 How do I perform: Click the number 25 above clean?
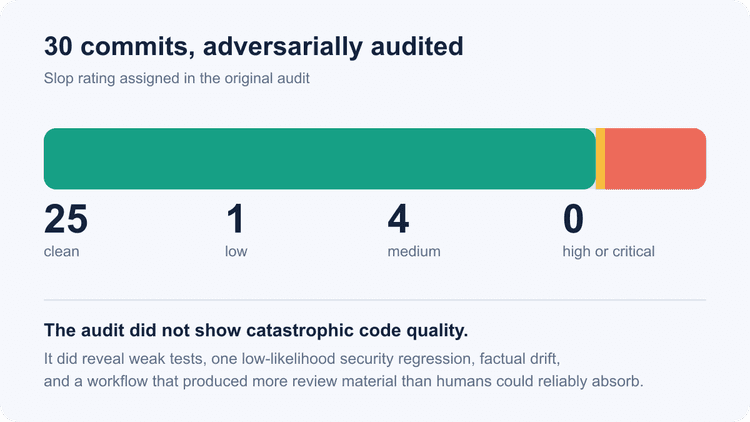tap(66, 219)
